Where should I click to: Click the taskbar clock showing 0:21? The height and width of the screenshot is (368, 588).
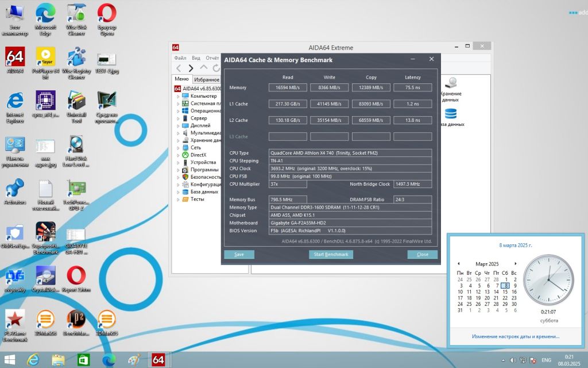tap(569, 360)
